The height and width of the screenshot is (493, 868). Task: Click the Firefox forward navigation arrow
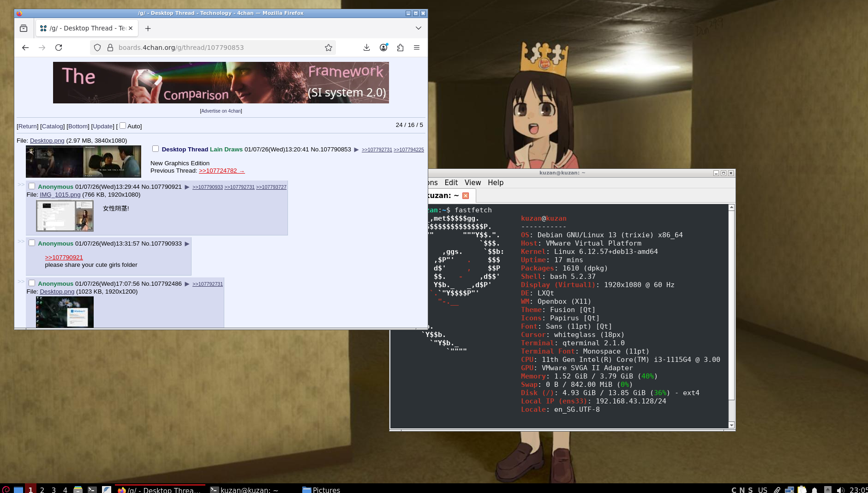coord(42,48)
